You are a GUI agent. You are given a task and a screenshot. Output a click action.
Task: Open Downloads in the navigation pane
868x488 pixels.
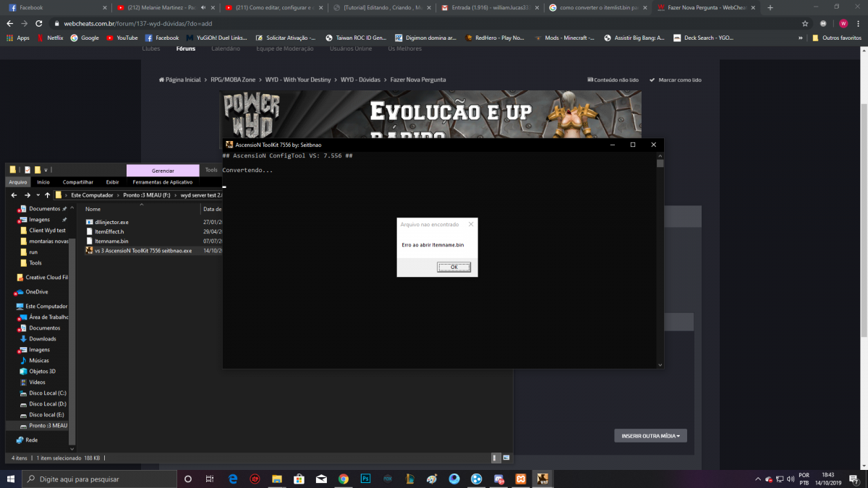coord(43,339)
